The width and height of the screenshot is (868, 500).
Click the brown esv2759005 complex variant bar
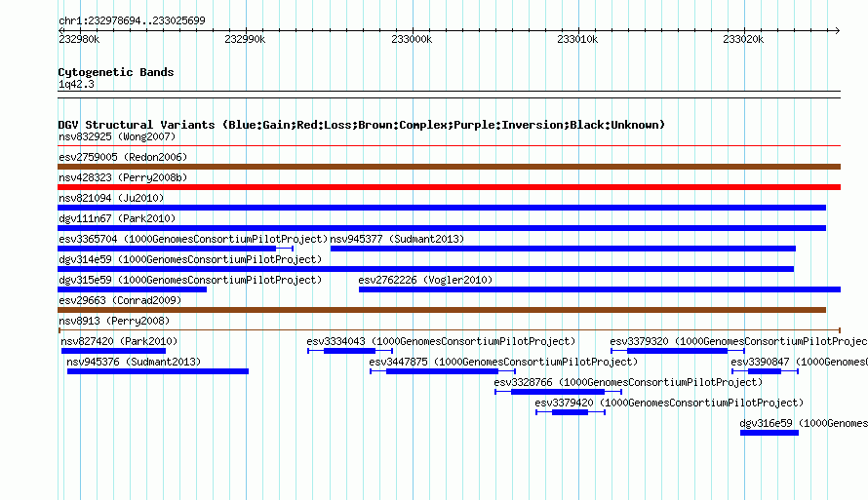(x=449, y=167)
